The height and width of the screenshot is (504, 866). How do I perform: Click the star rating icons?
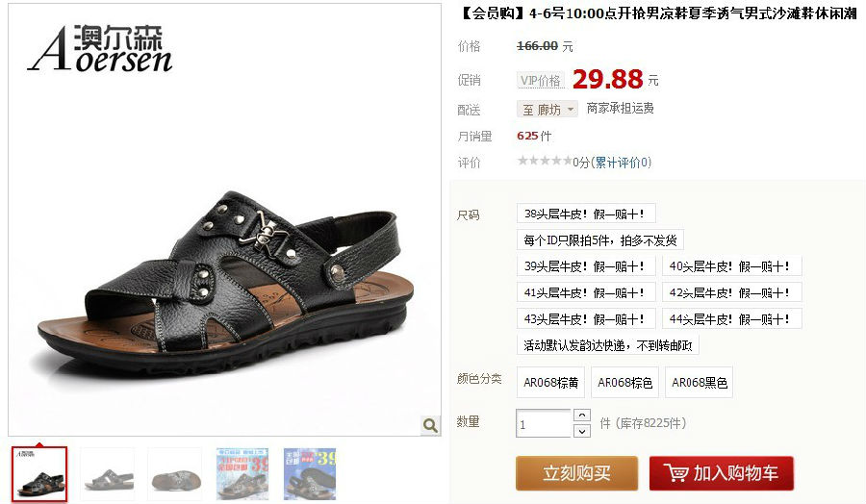pos(544,161)
